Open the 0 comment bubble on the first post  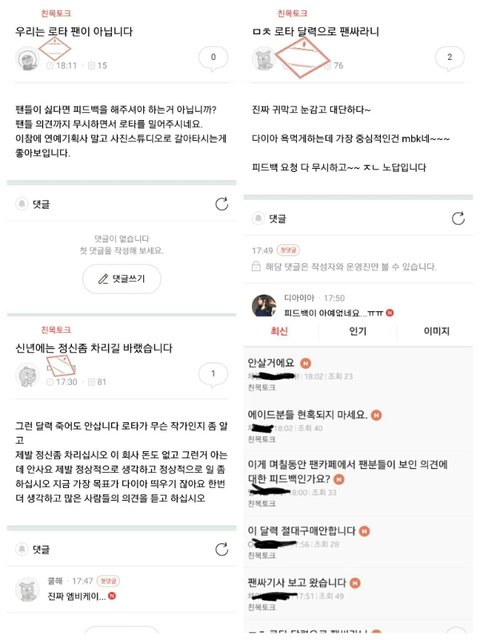coord(213,58)
